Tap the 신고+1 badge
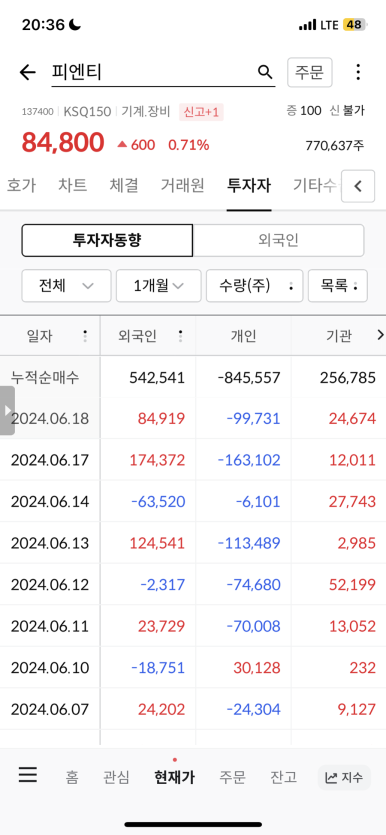The image size is (386, 835). point(201,112)
